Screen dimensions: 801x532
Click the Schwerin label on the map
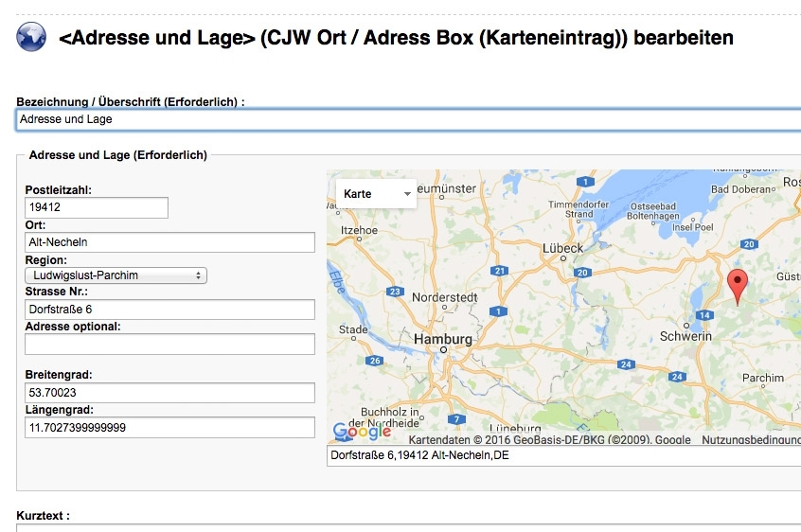click(685, 336)
